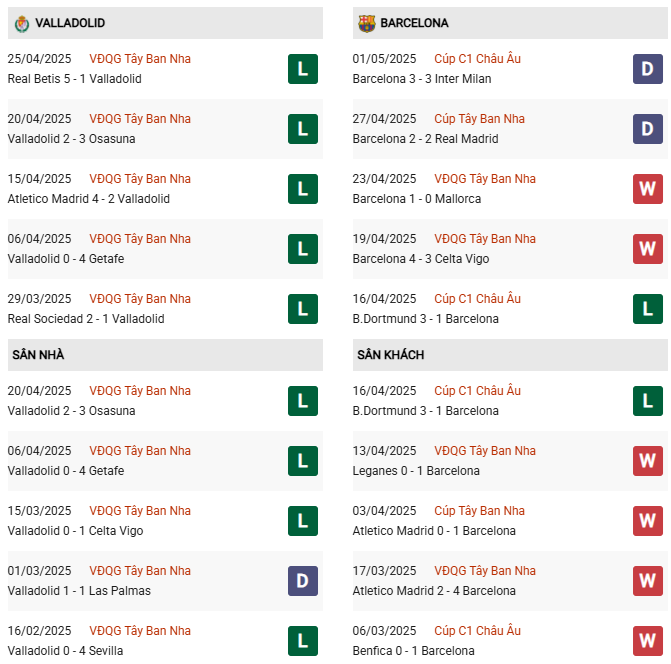Select the SÂN NHÀ section header
The image size is (671, 664).
pyautogui.click(x=165, y=355)
